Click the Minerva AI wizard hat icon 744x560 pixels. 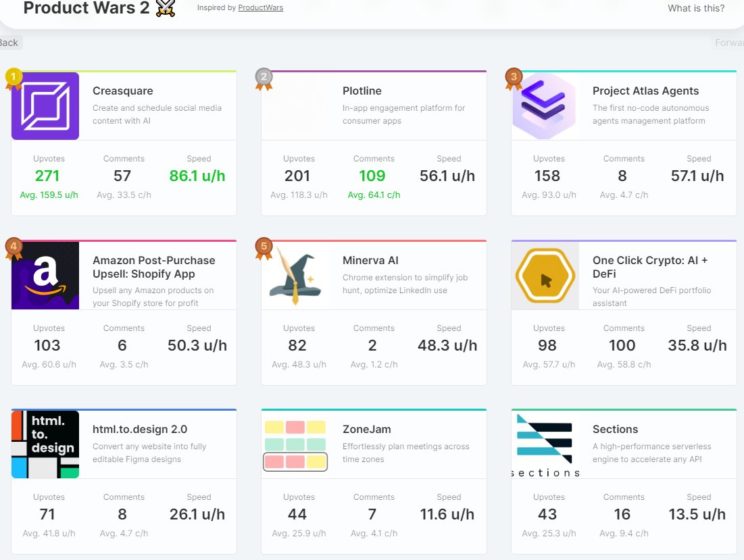click(295, 276)
